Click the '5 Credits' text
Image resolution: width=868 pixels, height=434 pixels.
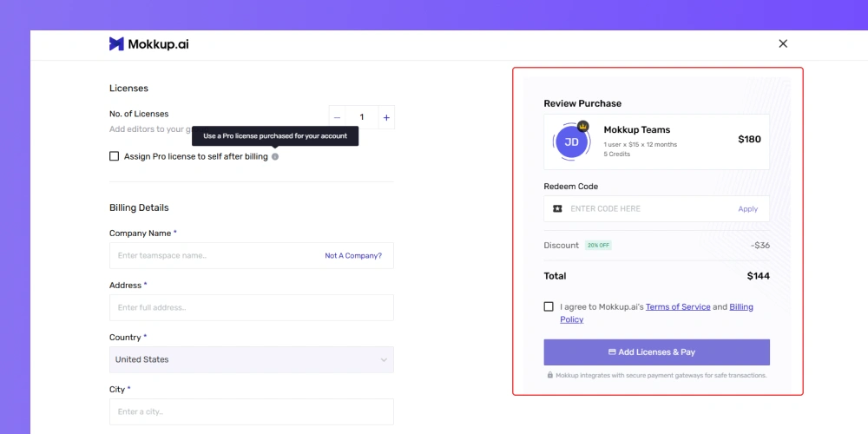point(616,154)
